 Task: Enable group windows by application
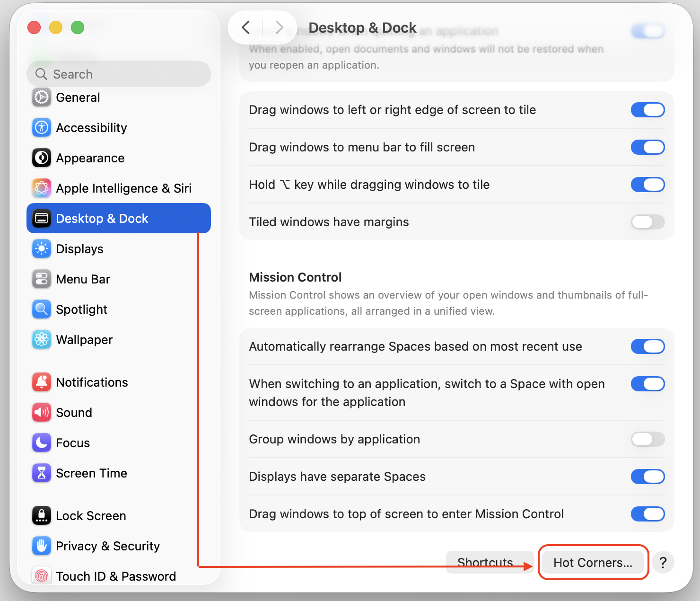pos(648,439)
